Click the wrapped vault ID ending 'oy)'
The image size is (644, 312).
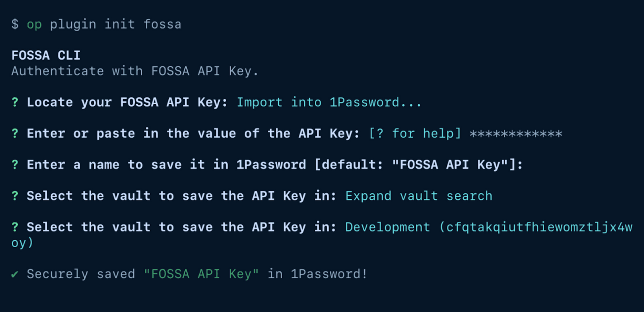click(22, 243)
